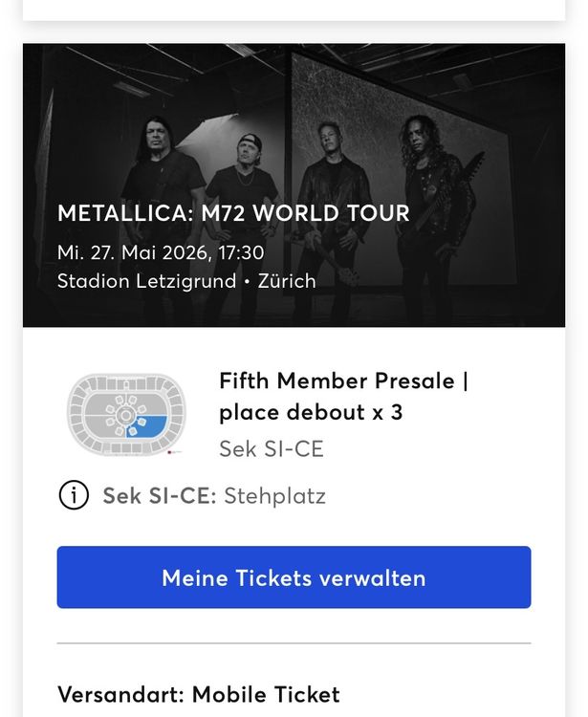Tap the white card edge above the banner
Image resolution: width=588 pixels, height=717 pixels.
[x=294, y=10]
